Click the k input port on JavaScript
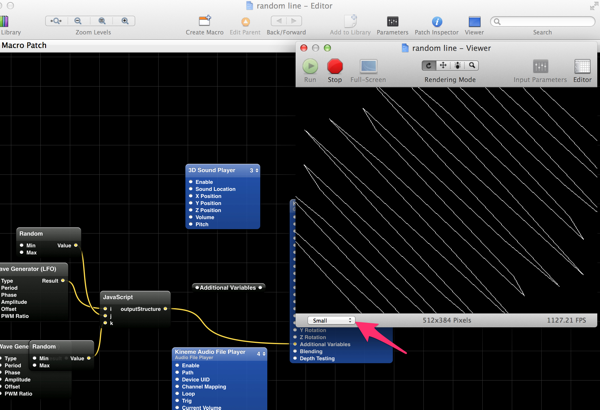The image size is (600, 410). point(105,323)
